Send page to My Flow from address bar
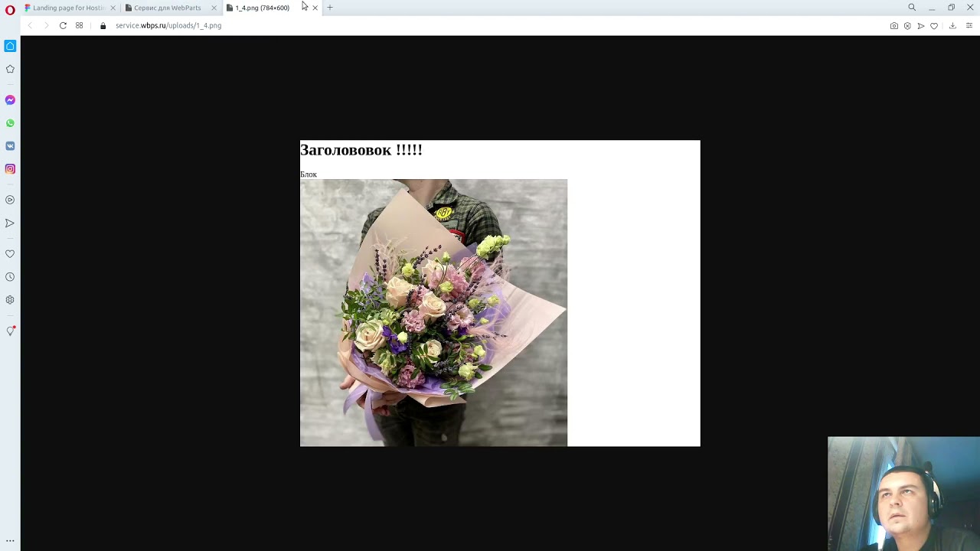Screen dimensions: 980x551 (921, 26)
